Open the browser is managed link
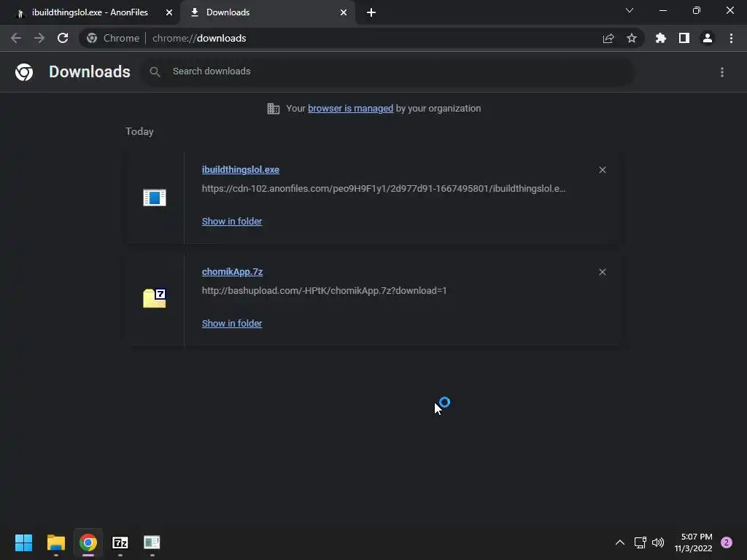 pyautogui.click(x=351, y=109)
